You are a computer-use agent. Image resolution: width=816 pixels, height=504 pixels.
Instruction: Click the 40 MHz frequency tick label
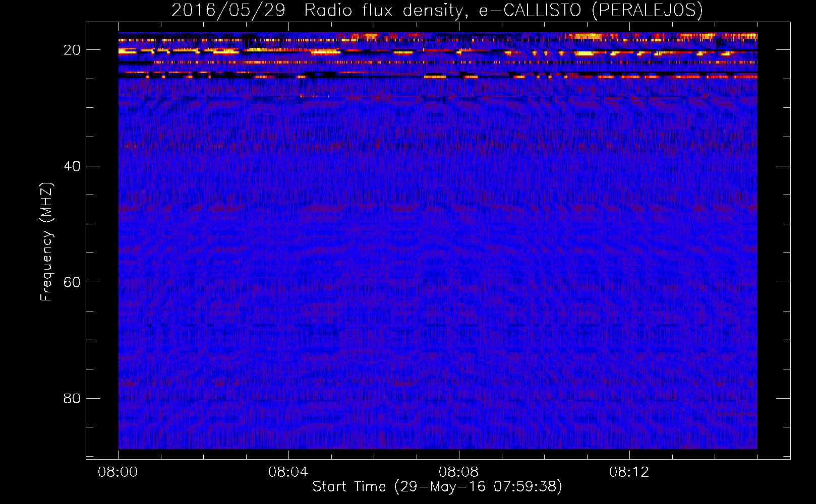[x=72, y=166]
